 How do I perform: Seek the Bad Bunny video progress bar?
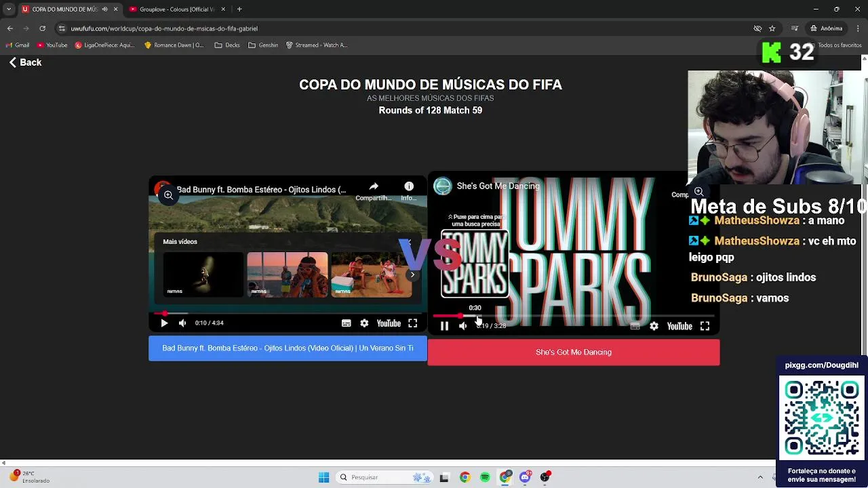click(288, 314)
